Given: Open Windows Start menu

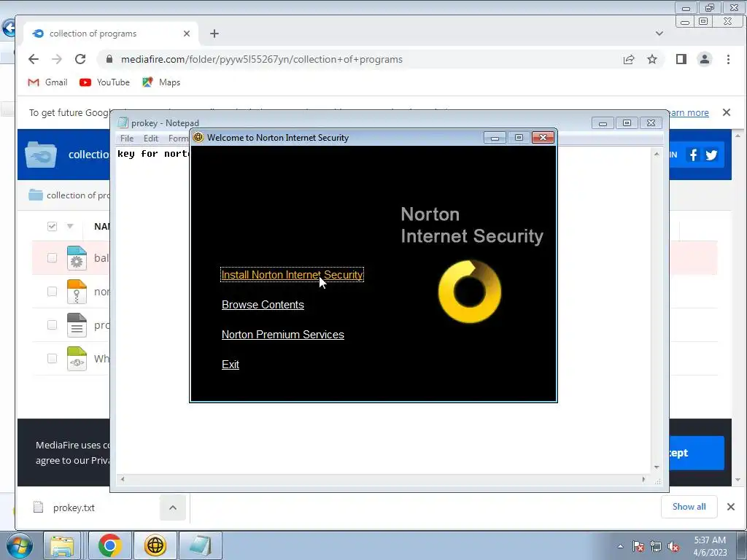Looking at the screenshot, I should [20, 545].
